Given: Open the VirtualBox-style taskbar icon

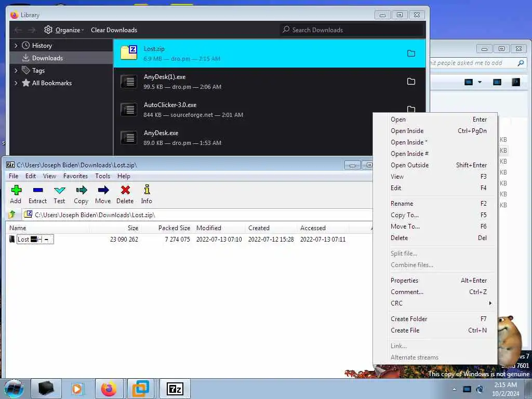Looking at the screenshot, I should (x=140, y=389).
